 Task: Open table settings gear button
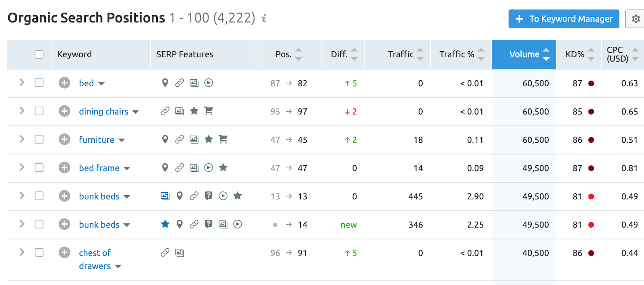point(636,19)
